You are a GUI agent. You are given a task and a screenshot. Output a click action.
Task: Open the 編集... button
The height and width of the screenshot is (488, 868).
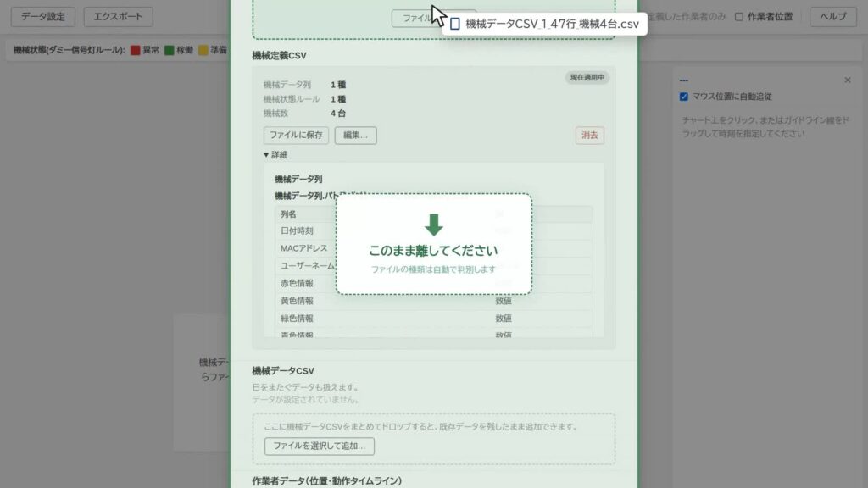point(355,135)
